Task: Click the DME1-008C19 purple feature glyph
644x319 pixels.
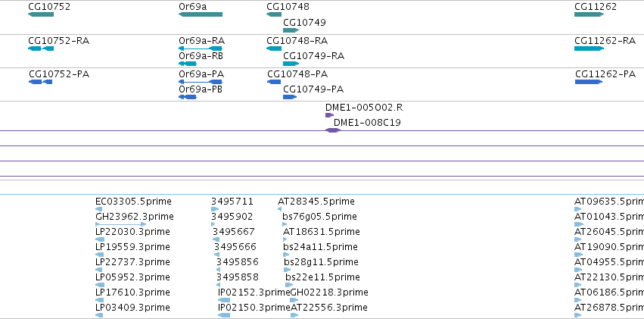Action: 333,130
